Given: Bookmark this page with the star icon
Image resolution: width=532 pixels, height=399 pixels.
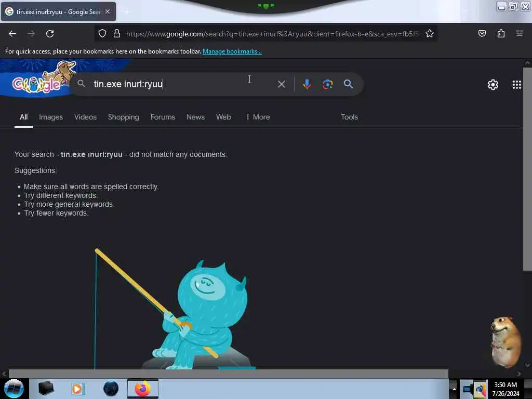Looking at the screenshot, I should pyautogui.click(x=430, y=34).
